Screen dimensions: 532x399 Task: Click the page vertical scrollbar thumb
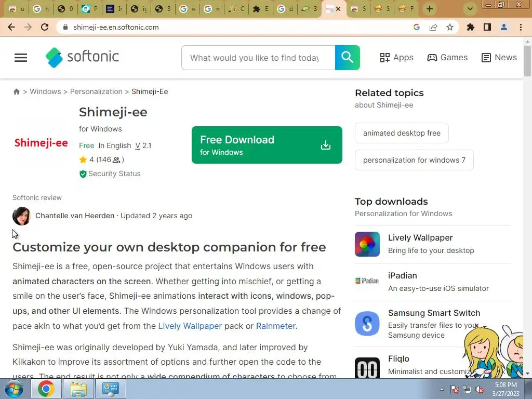(527, 61)
